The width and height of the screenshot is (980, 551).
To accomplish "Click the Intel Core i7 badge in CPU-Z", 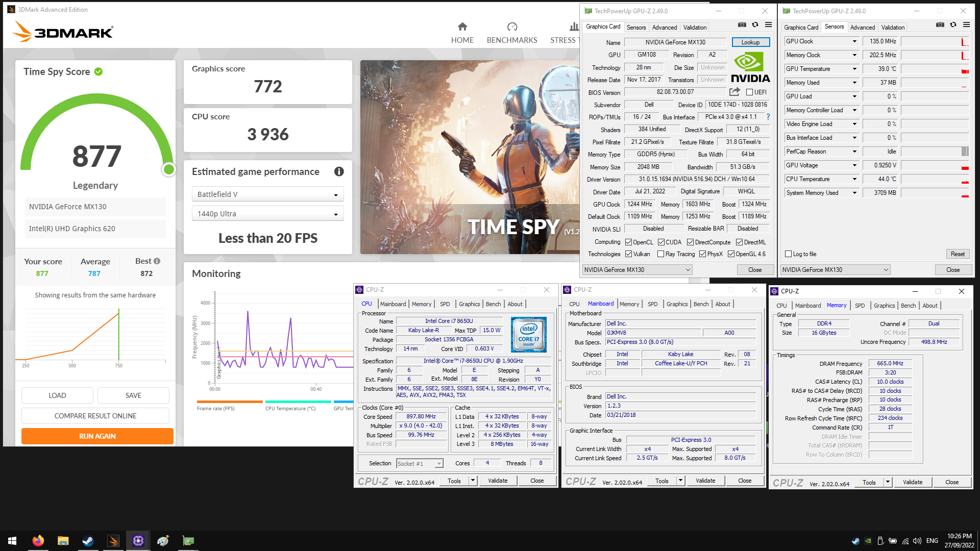I will click(529, 335).
